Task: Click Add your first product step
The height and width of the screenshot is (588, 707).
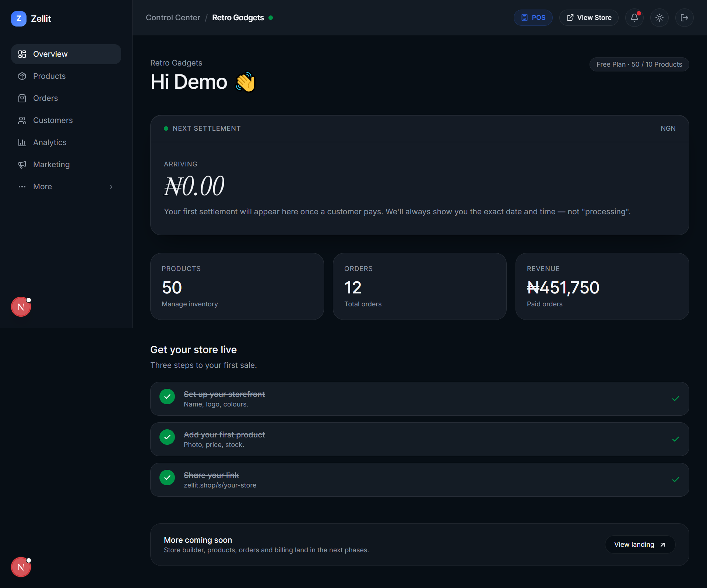Action: click(419, 439)
